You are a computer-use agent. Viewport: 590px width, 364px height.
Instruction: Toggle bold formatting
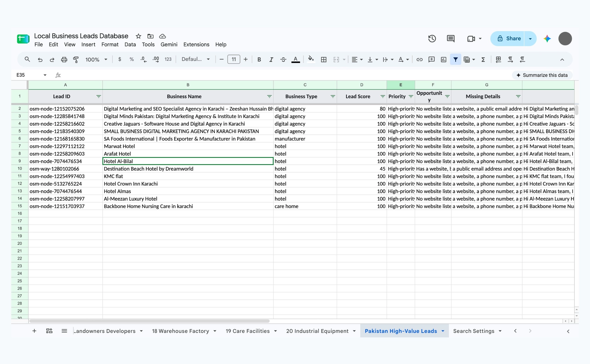[259, 59]
